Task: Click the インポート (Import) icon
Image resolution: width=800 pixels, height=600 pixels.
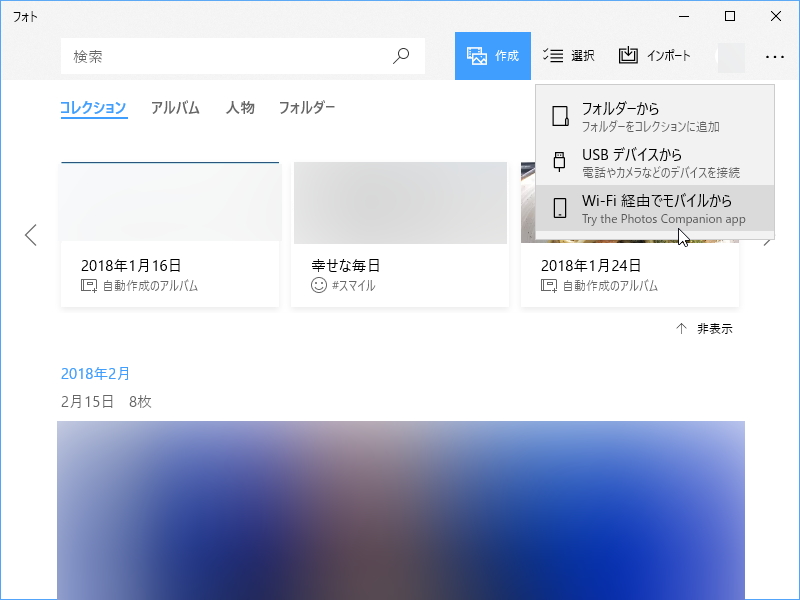Action: tap(629, 56)
